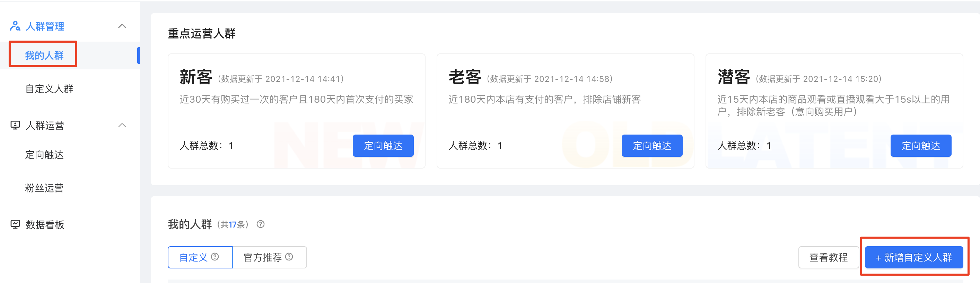Screen dimensions: 980x283
Task: Go to 定向触达 in the sidebar
Action: (44, 155)
